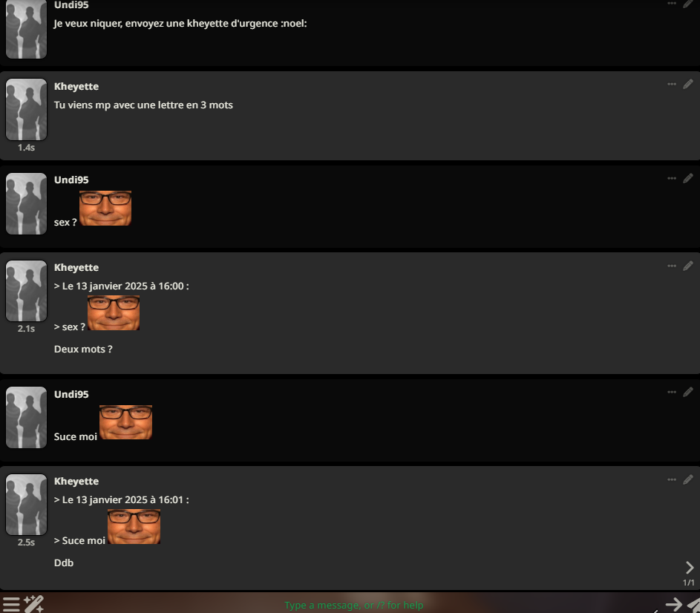Open Undi95's avatar on the 'Suce moi' message
Image resolution: width=700 pixels, height=613 pixels.
click(26, 417)
